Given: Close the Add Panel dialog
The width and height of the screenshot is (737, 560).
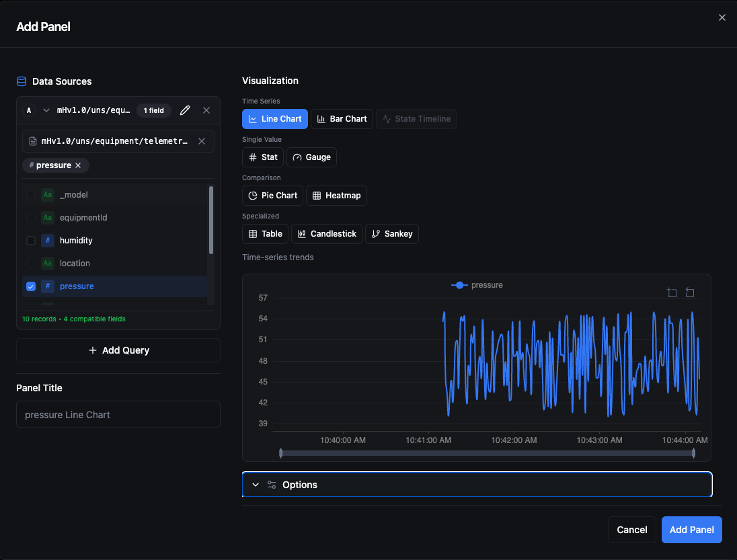Looking at the screenshot, I should point(722,17).
